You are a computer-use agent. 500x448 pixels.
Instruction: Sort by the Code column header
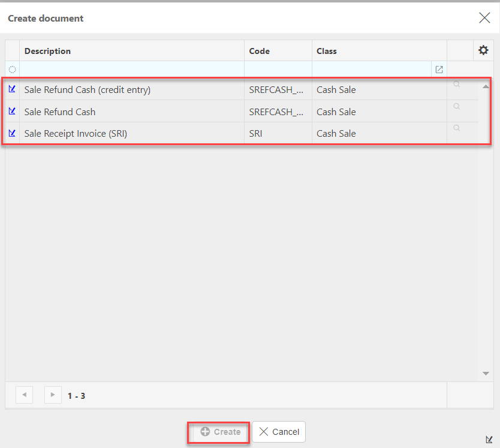click(260, 51)
